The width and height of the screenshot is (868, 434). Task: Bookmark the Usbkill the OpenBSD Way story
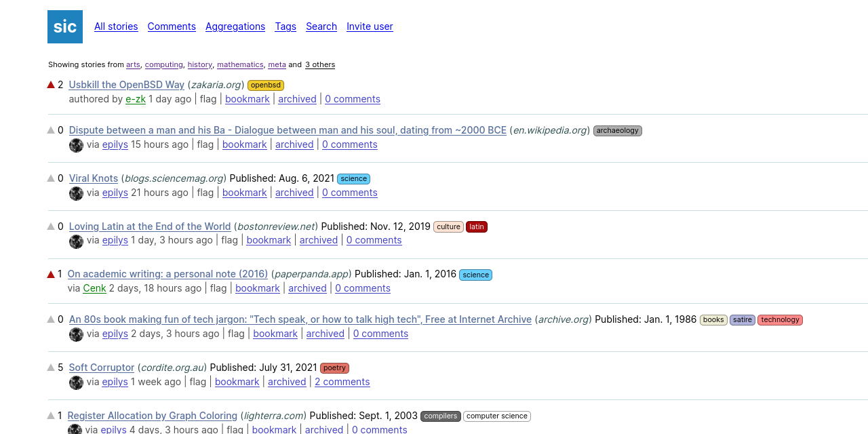(248, 99)
